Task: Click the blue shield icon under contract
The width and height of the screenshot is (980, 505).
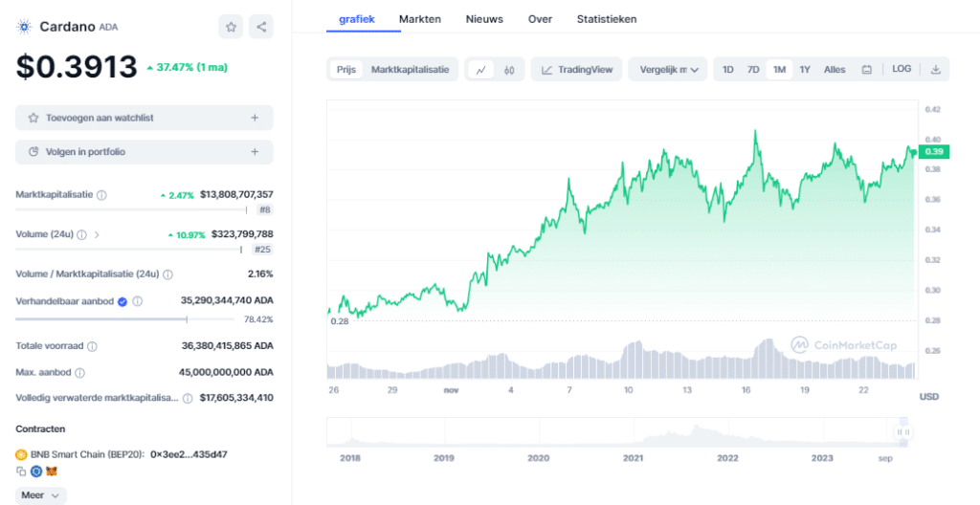Action: 36,472
